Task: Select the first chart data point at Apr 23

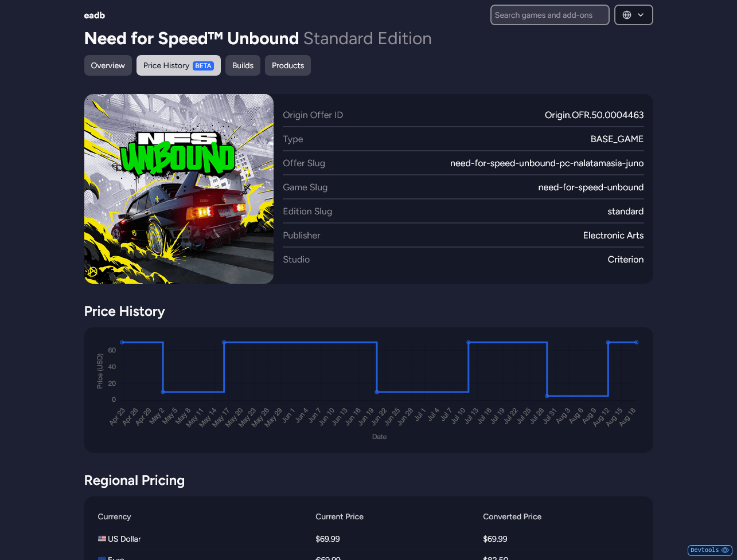Action: 122,342
